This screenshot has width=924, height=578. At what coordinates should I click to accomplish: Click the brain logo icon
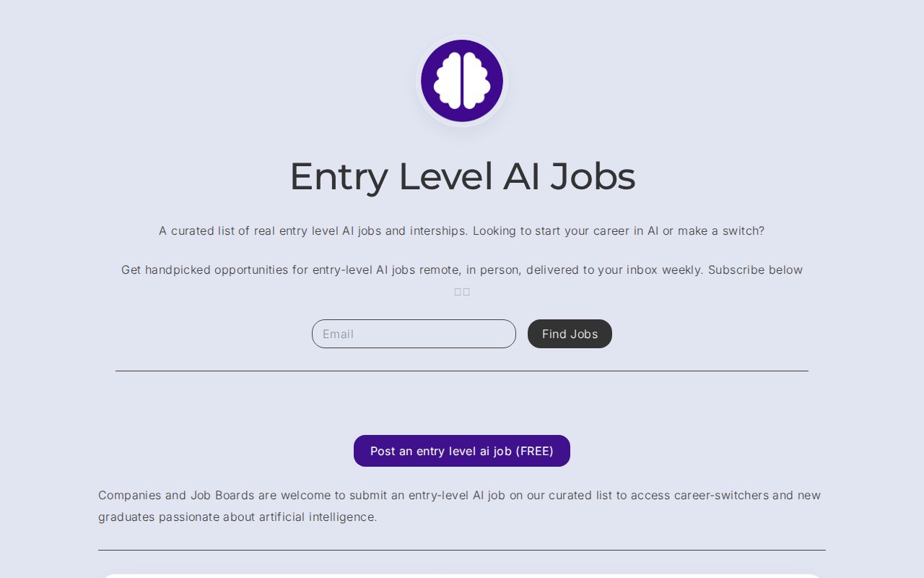click(462, 81)
